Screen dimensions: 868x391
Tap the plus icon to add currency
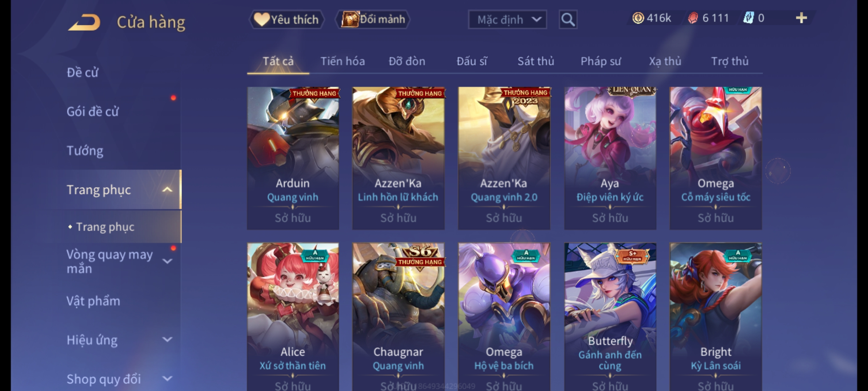(801, 18)
